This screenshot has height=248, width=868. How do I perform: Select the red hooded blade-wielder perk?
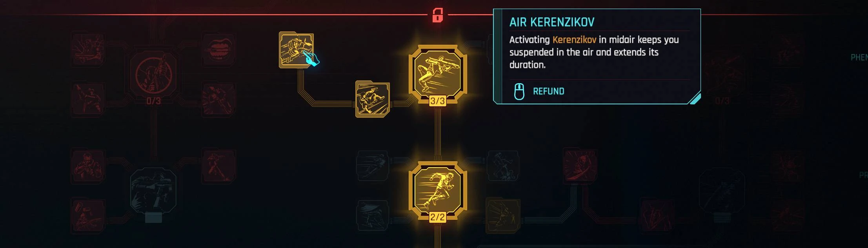tap(580, 166)
